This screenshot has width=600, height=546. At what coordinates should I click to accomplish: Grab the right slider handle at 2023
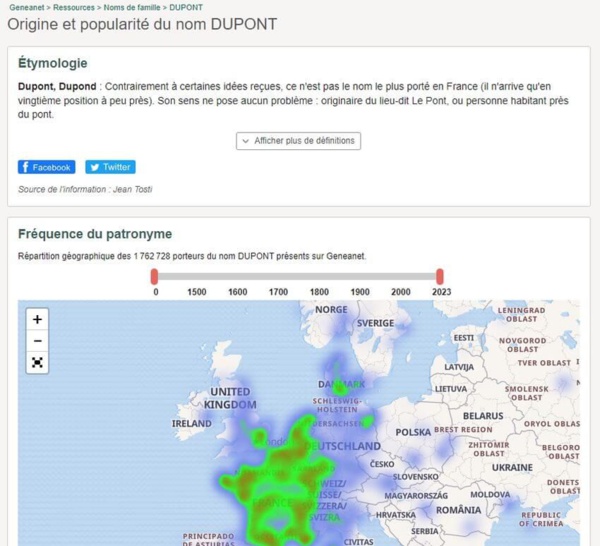(x=440, y=276)
